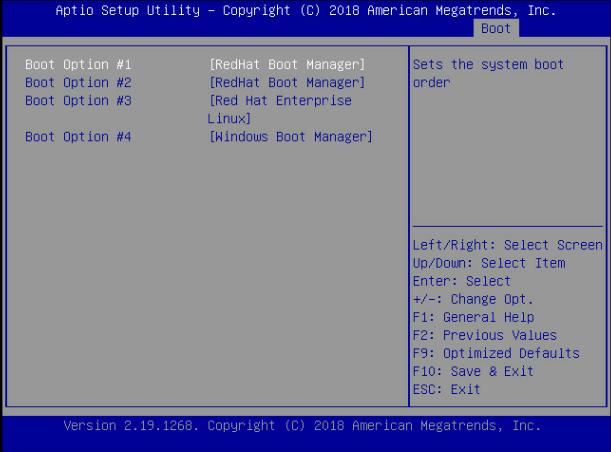Click 'Left/Right: Select Screen' hint
The width and height of the screenshot is (611, 452).
pos(508,245)
